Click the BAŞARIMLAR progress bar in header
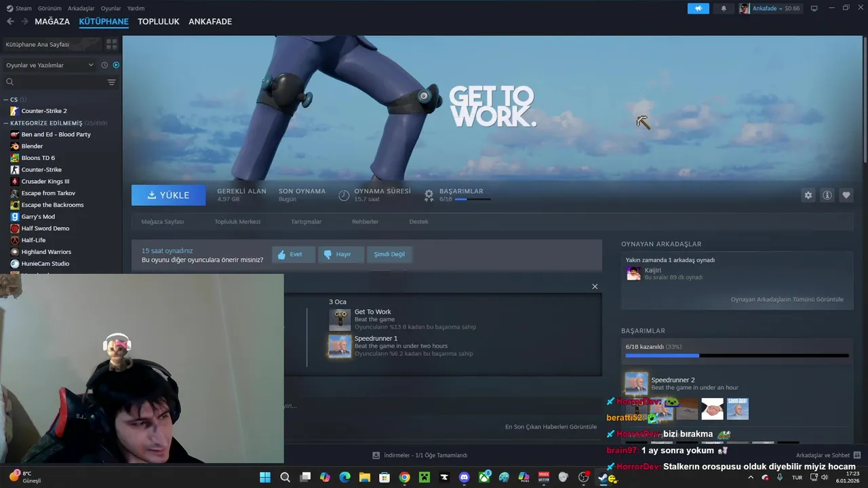The image size is (868, 488). coord(473,199)
